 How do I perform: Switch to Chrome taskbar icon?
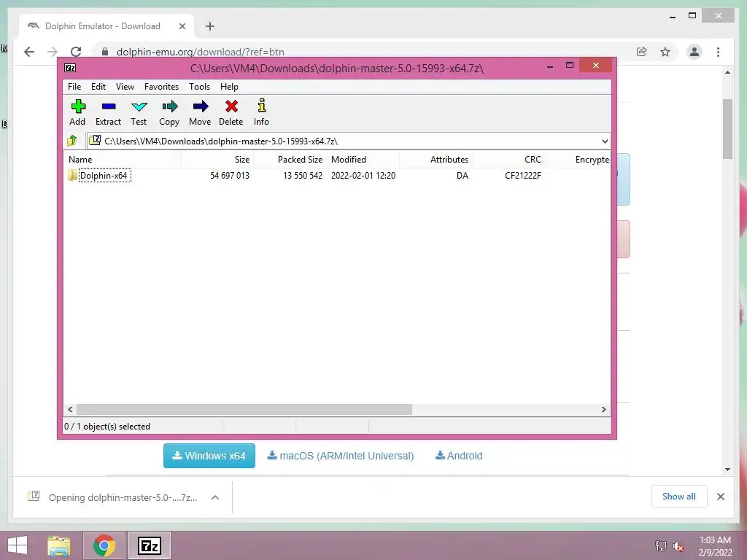104,545
